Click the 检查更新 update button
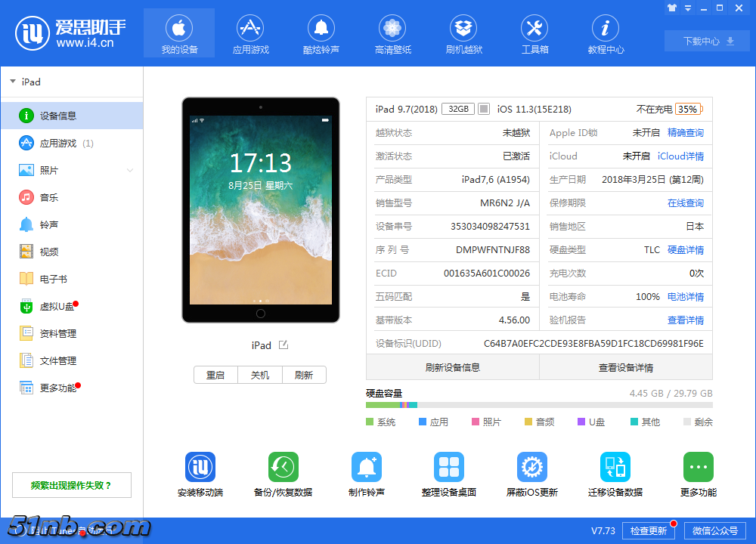The width and height of the screenshot is (756, 544). pyautogui.click(x=649, y=531)
